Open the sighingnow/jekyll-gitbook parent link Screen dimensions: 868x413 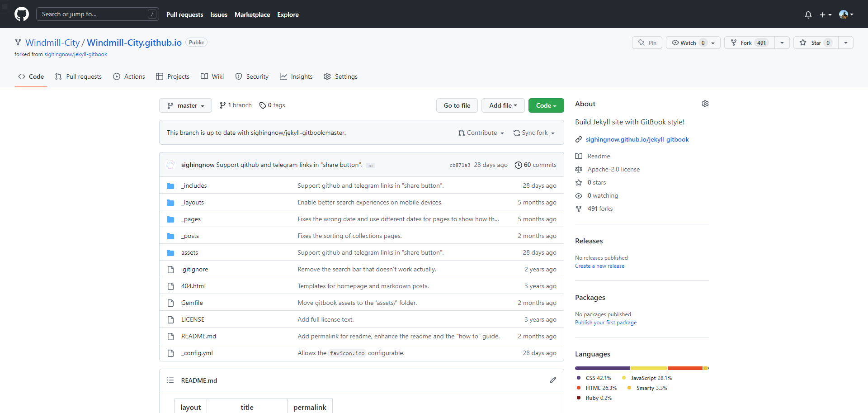pos(75,54)
